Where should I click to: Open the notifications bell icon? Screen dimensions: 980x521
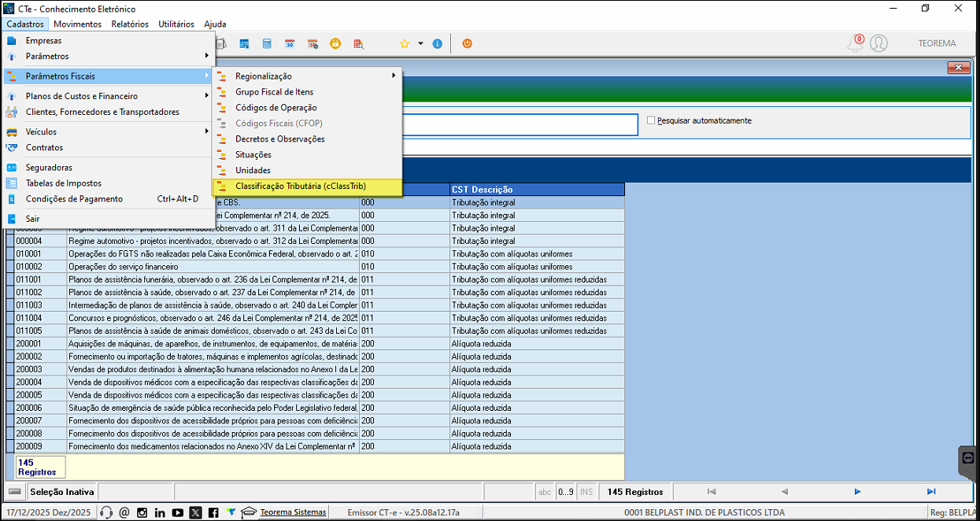(x=855, y=44)
